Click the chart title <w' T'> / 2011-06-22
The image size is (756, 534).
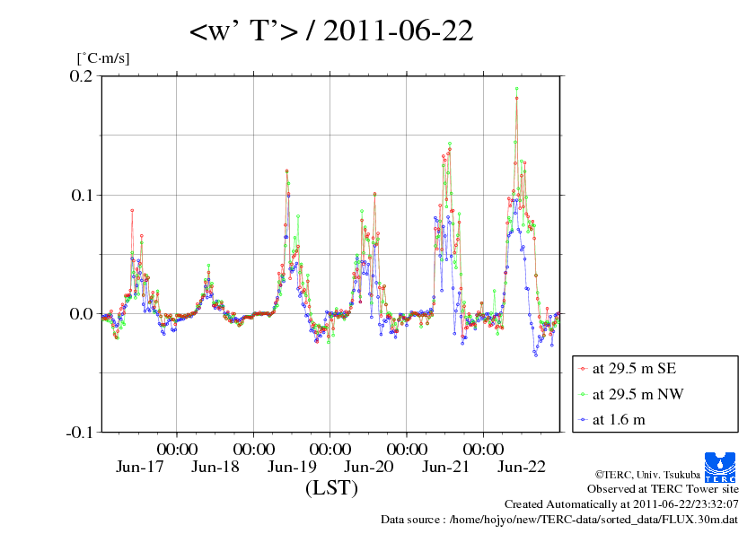coord(331,31)
